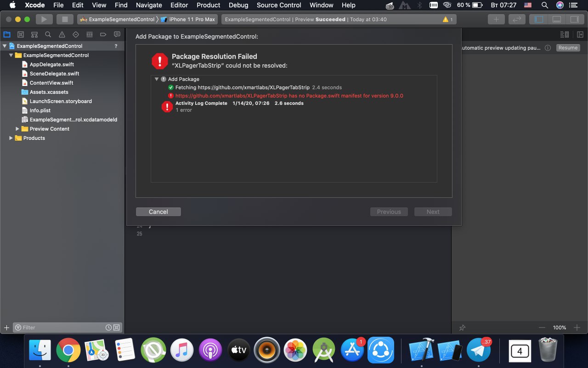This screenshot has height=368, width=588.
Task: Select ContentView.swift in the navigator
Action: [x=51, y=83]
